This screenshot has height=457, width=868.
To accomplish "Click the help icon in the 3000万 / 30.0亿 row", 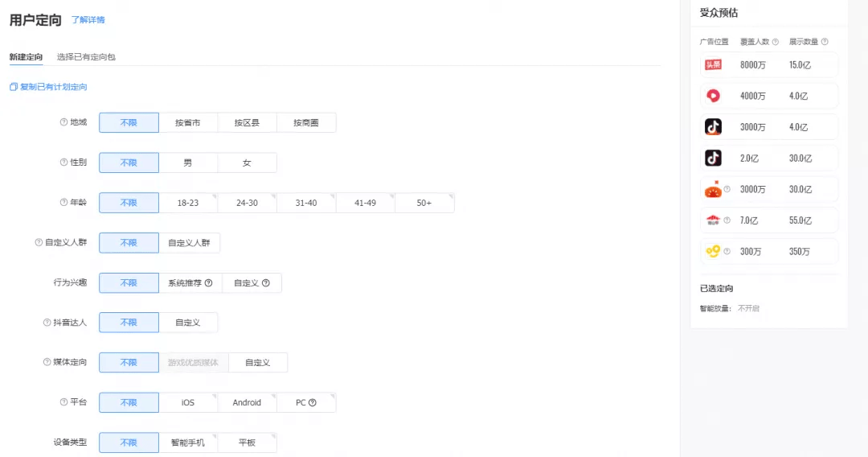I will 727,189.
